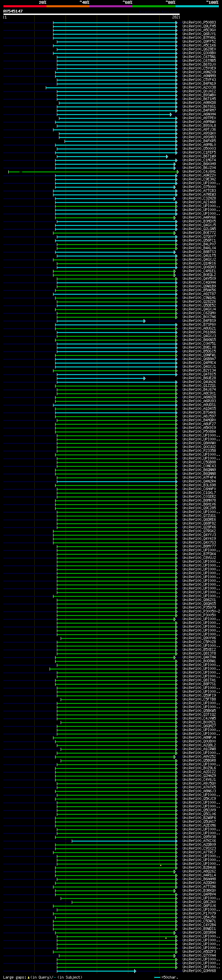Screen dimensions: 222x980
Task: Open hit UniRef100_P61866
Action: click(199, 332)
